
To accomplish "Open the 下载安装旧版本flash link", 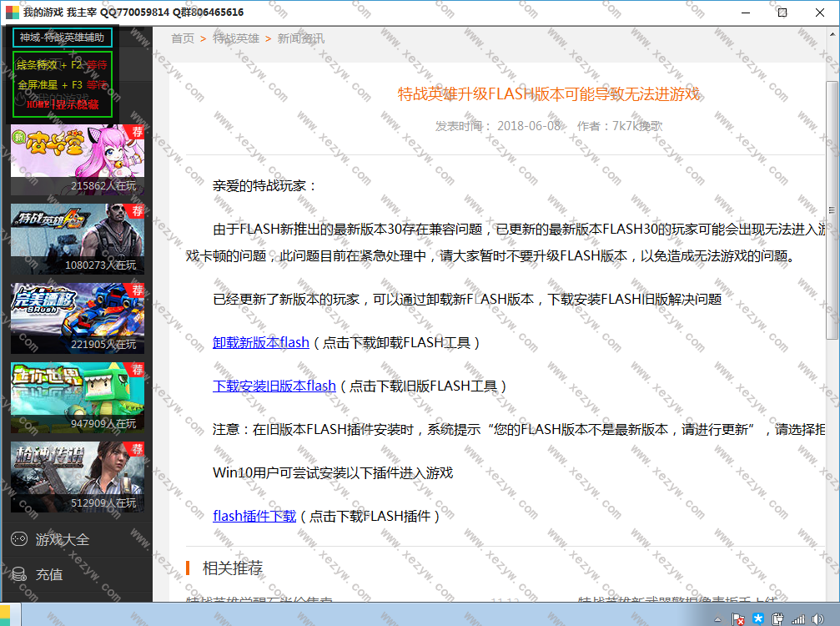I will 274,386.
